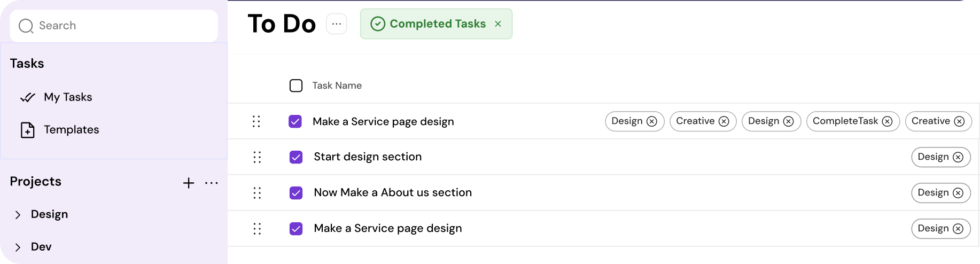Expand the Design project chevron

(18, 215)
